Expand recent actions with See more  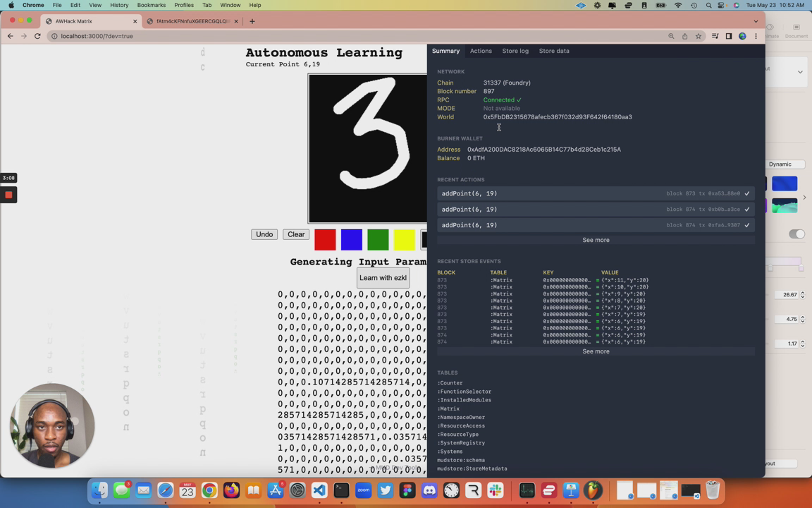[x=596, y=240]
